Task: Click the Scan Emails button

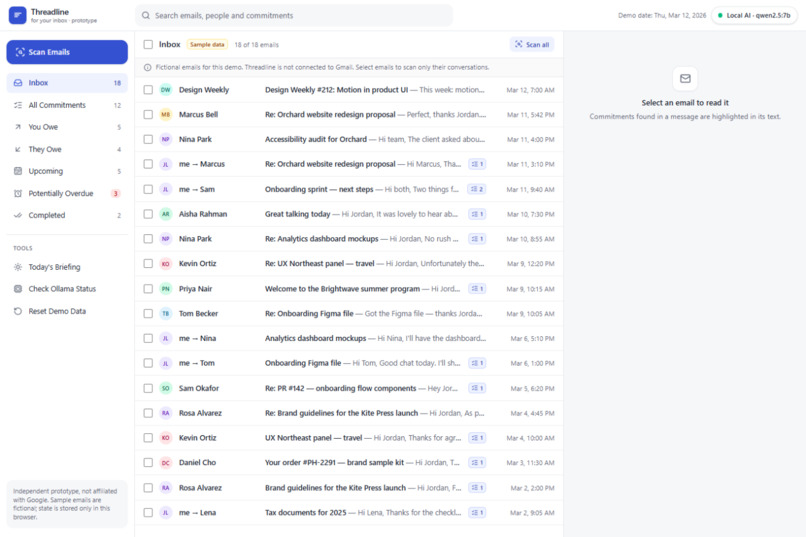Action: 67,52
